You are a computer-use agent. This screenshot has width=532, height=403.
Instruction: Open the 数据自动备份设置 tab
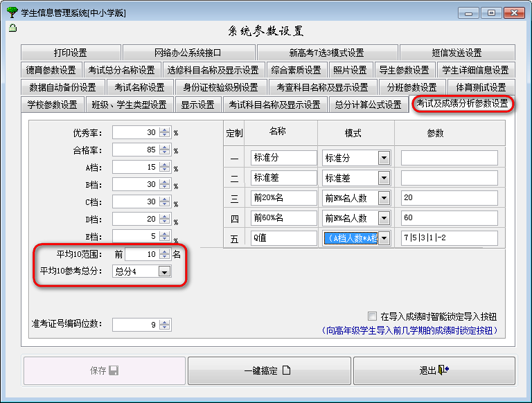pos(62,87)
